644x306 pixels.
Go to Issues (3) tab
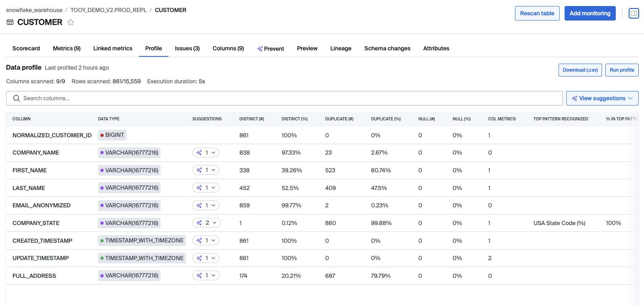(187, 48)
